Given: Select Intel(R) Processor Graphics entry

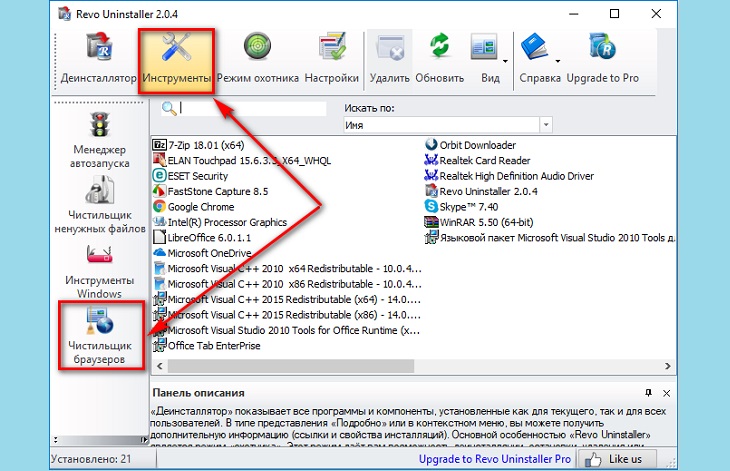Looking at the screenshot, I should (x=220, y=222).
